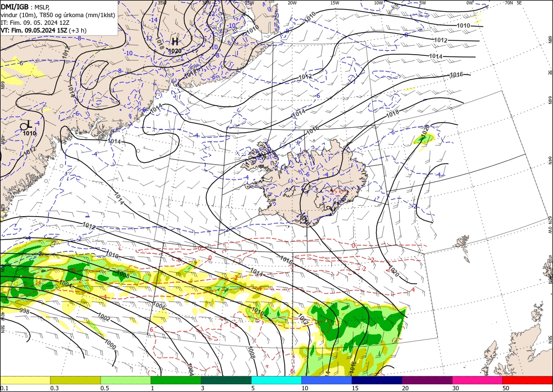The height and width of the screenshot is (392, 553).
Task: Click the 'DMI/IGB : MSLP,' title text
Action: (25, 7)
